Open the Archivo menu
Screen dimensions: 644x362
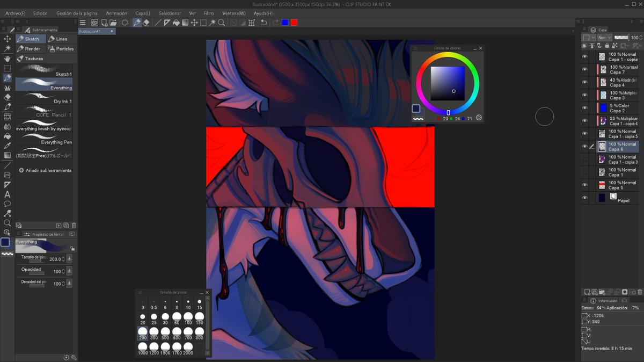[x=16, y=13]
